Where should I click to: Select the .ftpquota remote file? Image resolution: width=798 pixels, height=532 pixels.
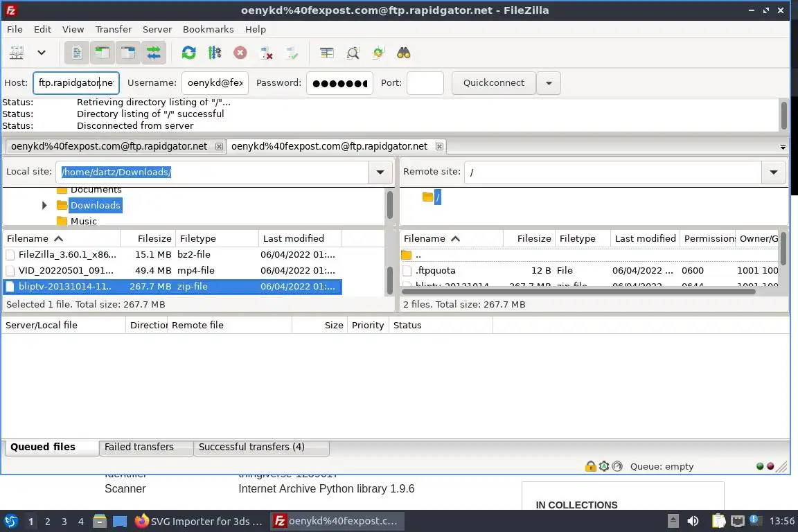589,270
